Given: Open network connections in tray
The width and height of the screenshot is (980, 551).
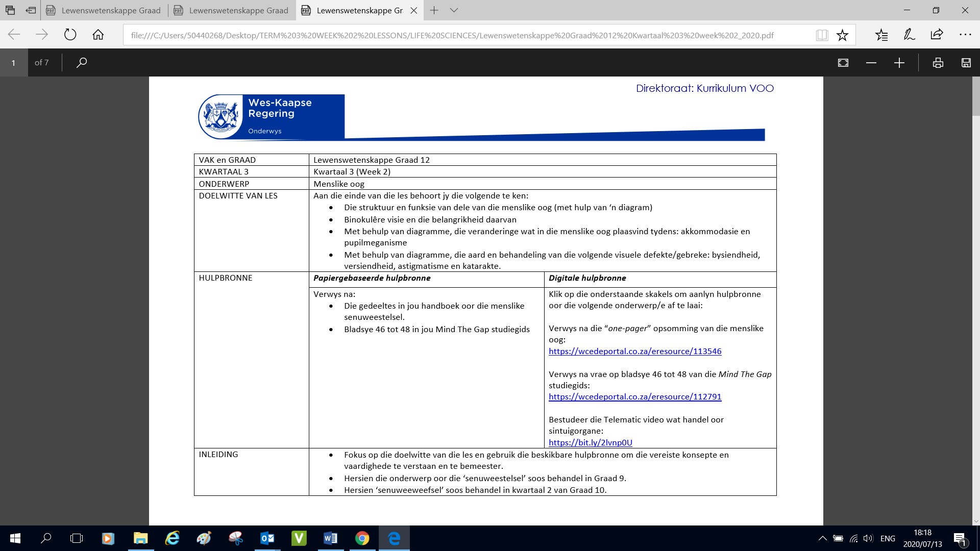Looking at the screenshot, I should click(853, 538).
